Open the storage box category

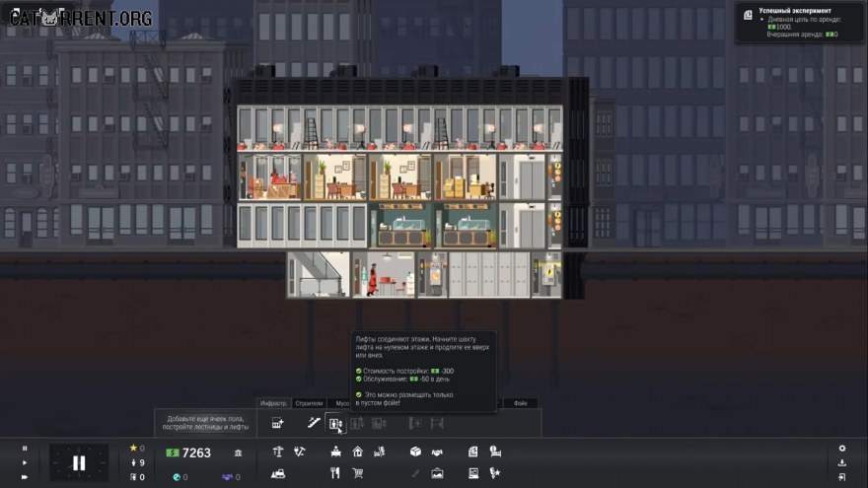coord(415,453)
